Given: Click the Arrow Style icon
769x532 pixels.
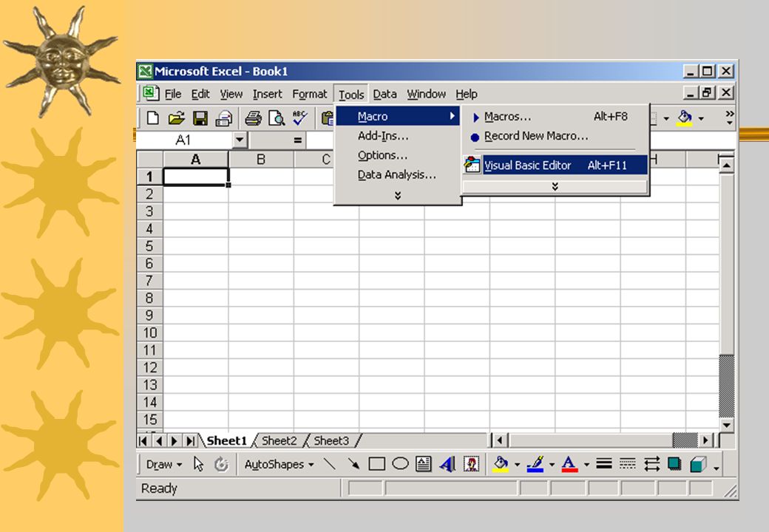Looking at the screenshot, I should coord(651,464).
